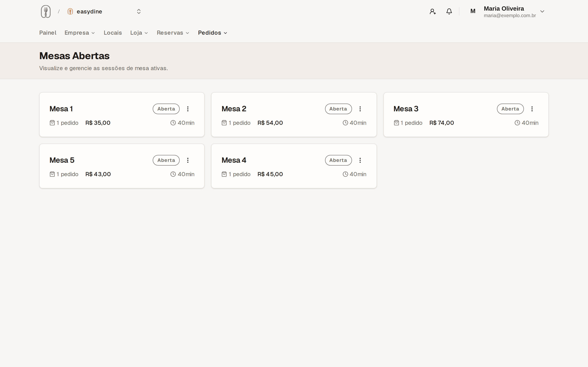
Task: Open Mesa 5 three-dot options menu
Action: (188, 160)
